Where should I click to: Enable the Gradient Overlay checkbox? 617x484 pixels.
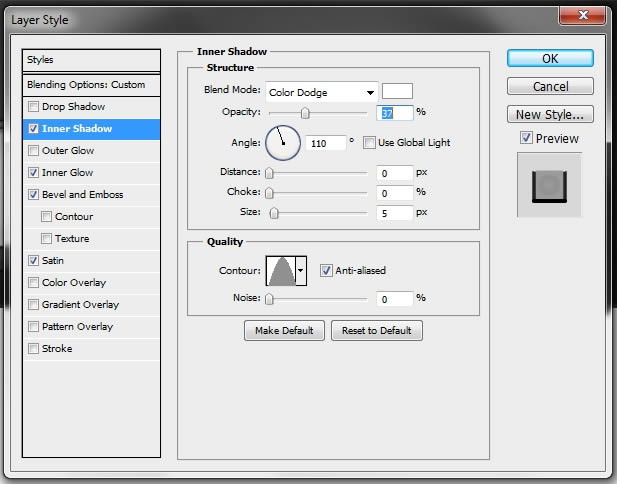click(33, 305)
